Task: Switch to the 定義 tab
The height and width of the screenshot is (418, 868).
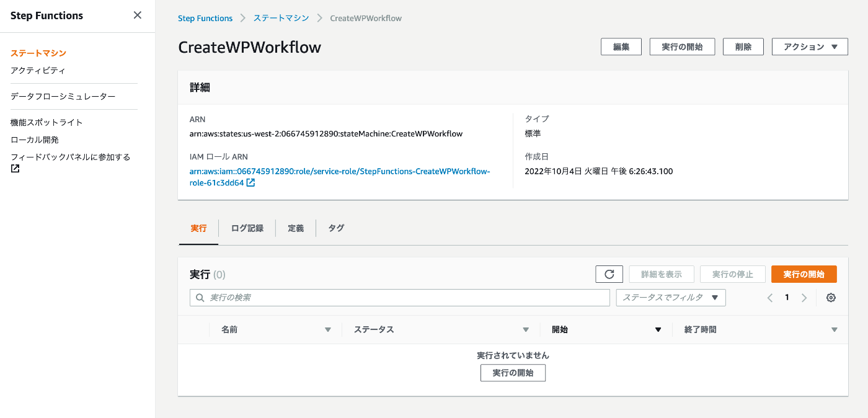Action: pos(296,228)
